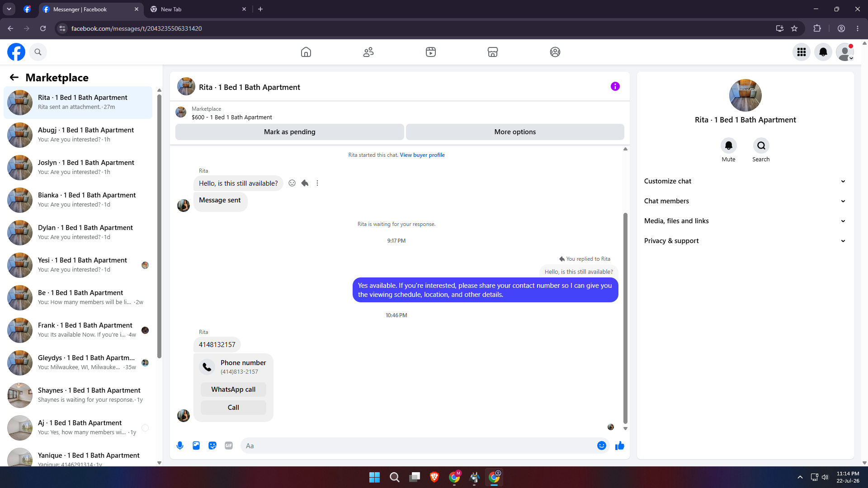Open Yesi apartment conversation

(78, 265)
